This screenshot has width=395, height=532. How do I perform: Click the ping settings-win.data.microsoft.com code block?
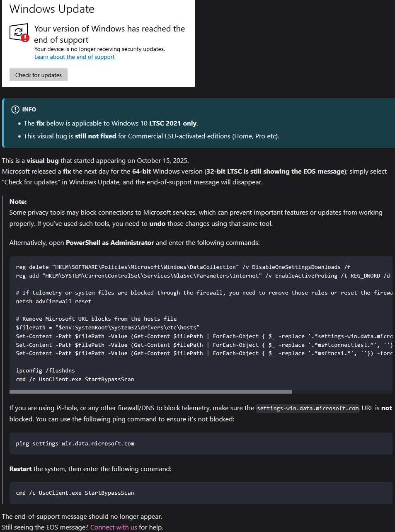(201, 443)
